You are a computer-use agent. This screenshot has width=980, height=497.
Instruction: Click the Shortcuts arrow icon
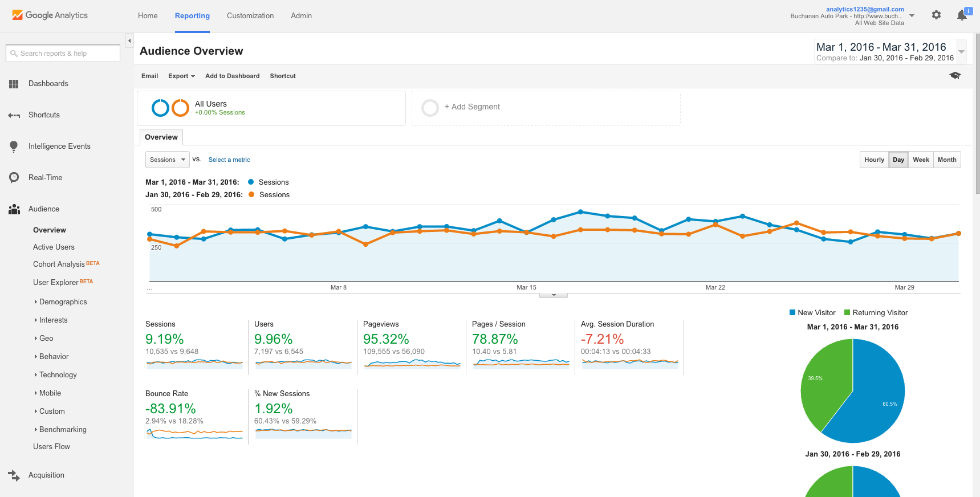coord(14,115)
